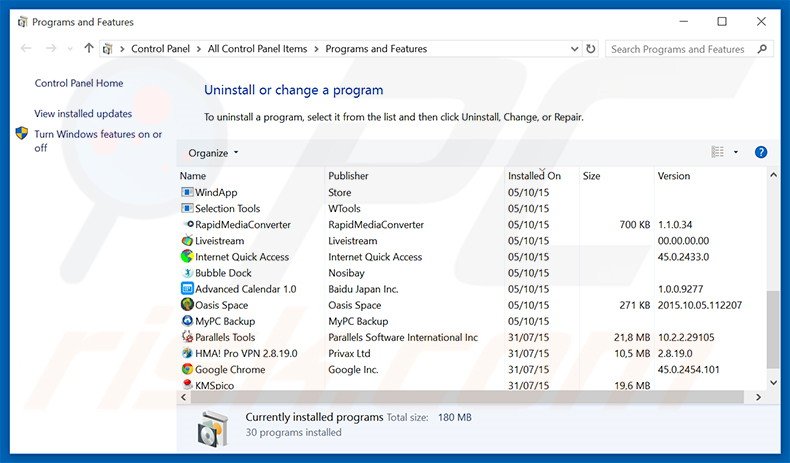Open Turn Windows features on or off
Viewport: 790px width, 463px height.
point(98,141)
